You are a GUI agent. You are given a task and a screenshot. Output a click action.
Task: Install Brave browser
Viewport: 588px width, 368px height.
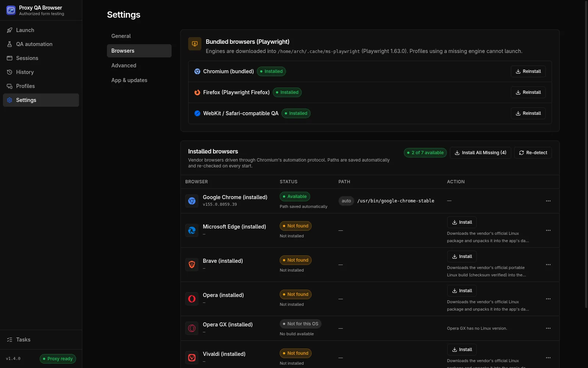tap(462, 256)
